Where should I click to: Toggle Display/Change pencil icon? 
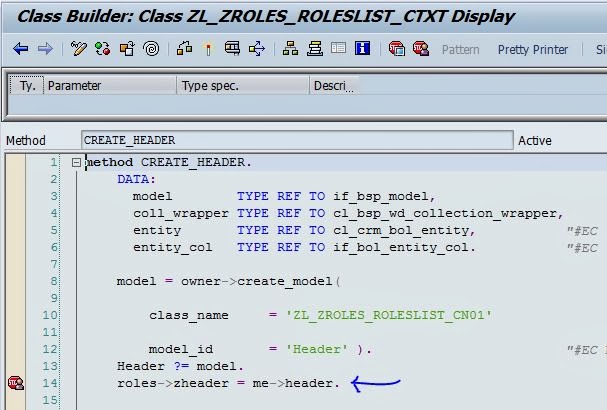79,49
